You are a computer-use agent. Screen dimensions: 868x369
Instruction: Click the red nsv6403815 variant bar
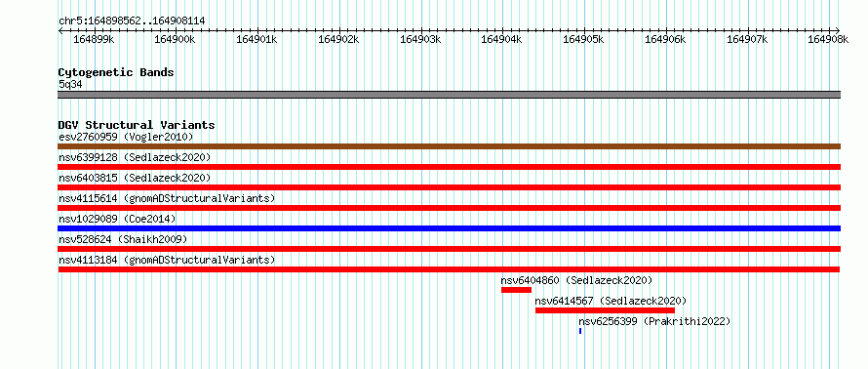point(449,187)
